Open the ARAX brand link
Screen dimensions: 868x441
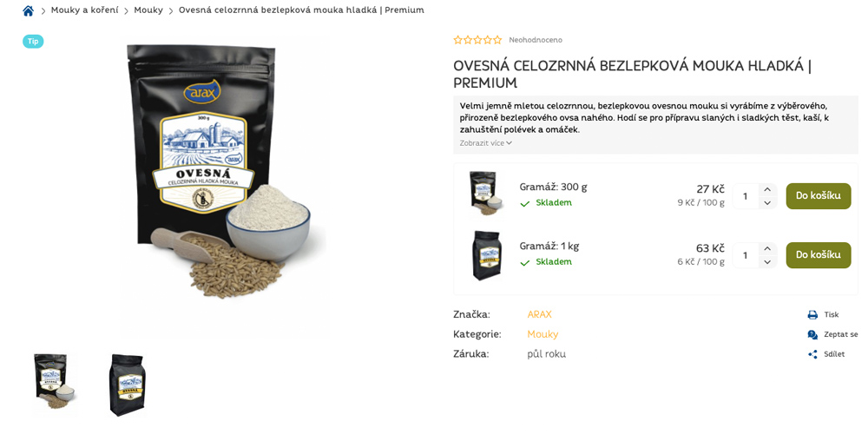[539, 314]
